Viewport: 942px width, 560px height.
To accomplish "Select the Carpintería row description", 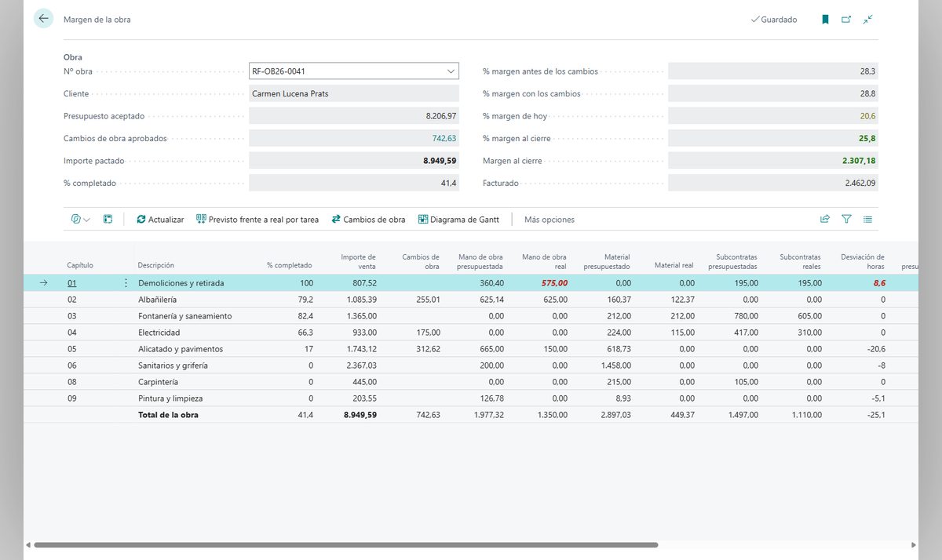I will pyautogui.click(x=158, y=382).
